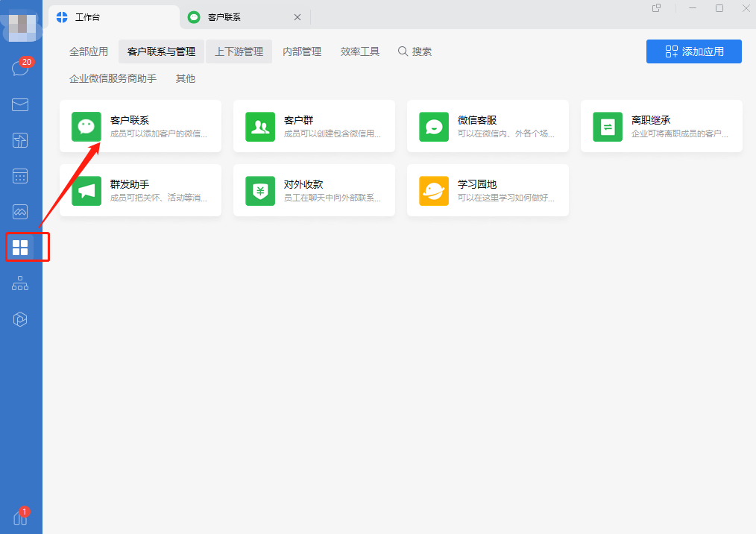This screenshot has width=756, height=534.
Task: Open the Mail envelope icon in sidebar
Action: [x=20, y=104]
